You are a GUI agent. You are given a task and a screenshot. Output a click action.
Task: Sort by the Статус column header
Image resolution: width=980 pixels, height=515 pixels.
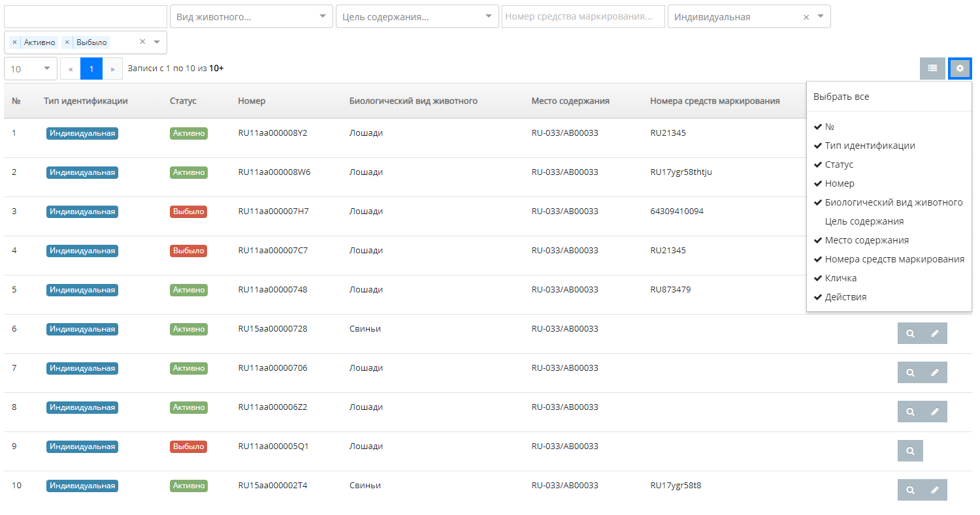click(x=183, y=101)
